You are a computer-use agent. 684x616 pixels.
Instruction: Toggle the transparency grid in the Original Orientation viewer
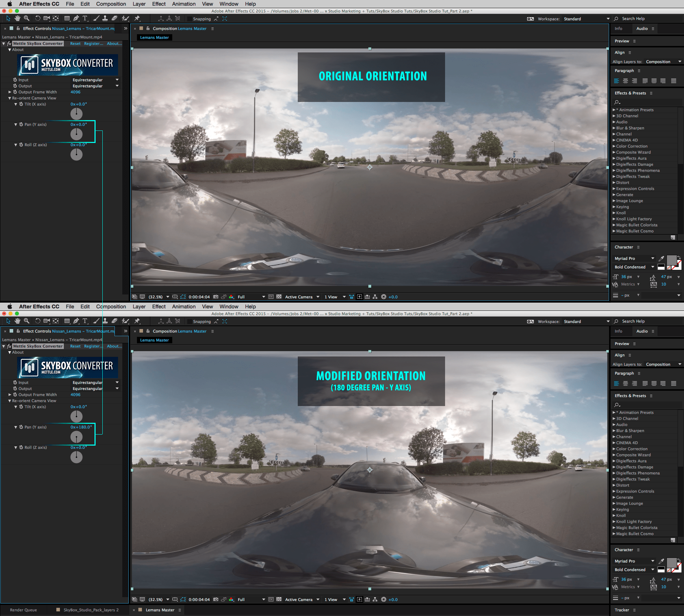click(279, 297)
